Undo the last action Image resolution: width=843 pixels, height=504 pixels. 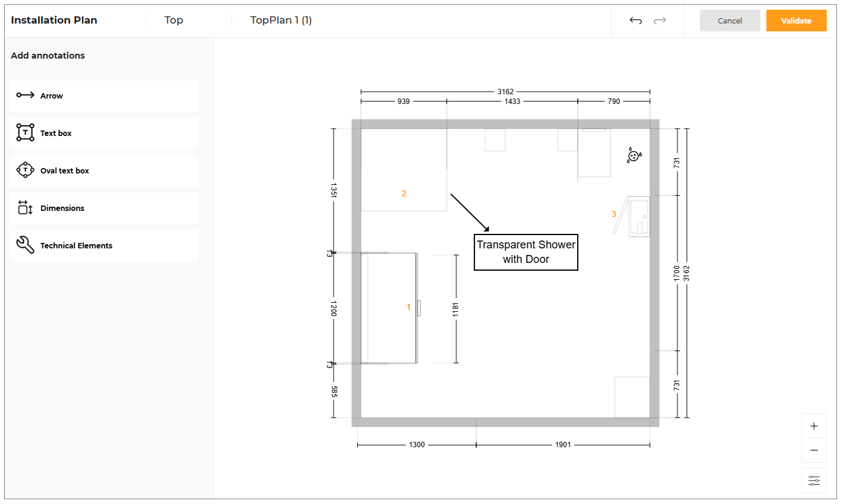[636, 21]
